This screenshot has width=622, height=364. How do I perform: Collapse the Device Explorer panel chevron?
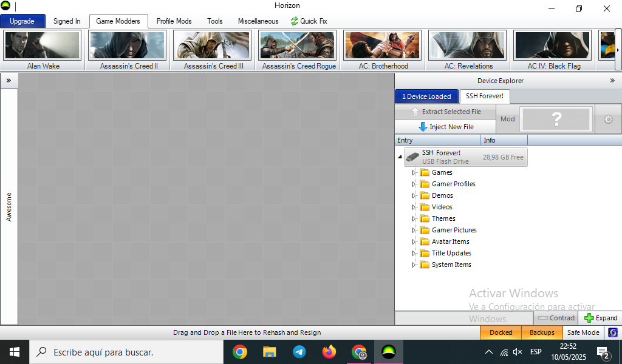(612, 81)
